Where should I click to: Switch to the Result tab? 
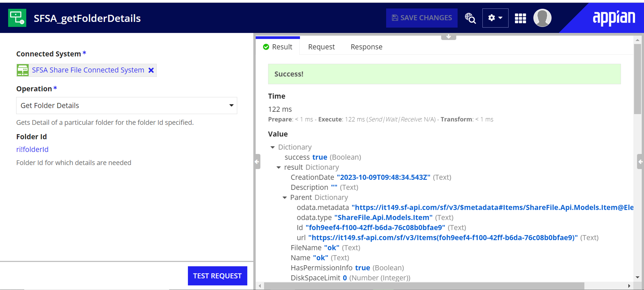click(278, 47)
